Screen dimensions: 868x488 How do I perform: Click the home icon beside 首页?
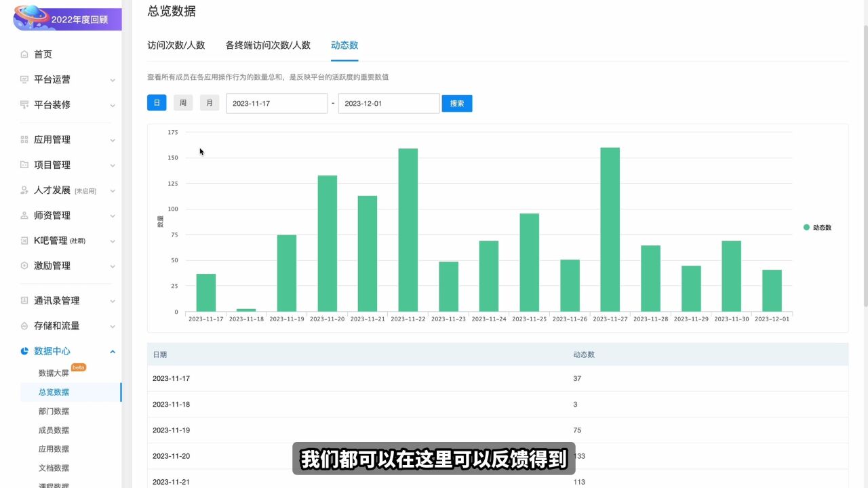click(x=24, y=54)
